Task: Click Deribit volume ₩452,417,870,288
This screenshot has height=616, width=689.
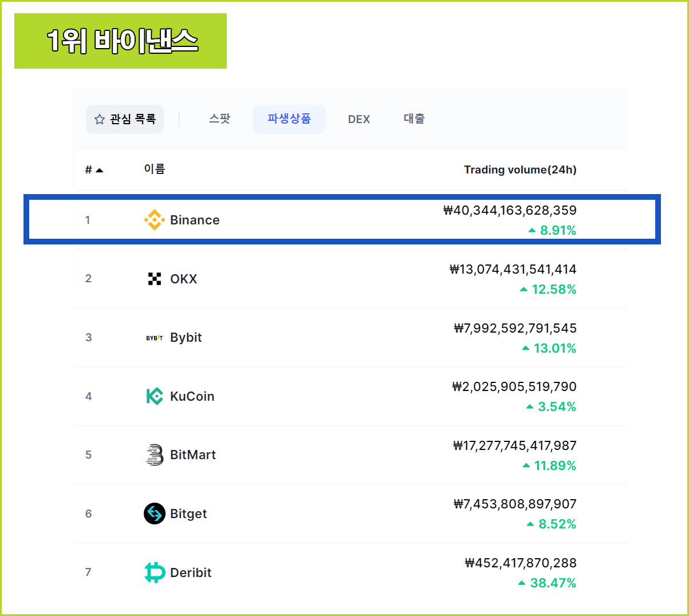Action: pos(521,563)
